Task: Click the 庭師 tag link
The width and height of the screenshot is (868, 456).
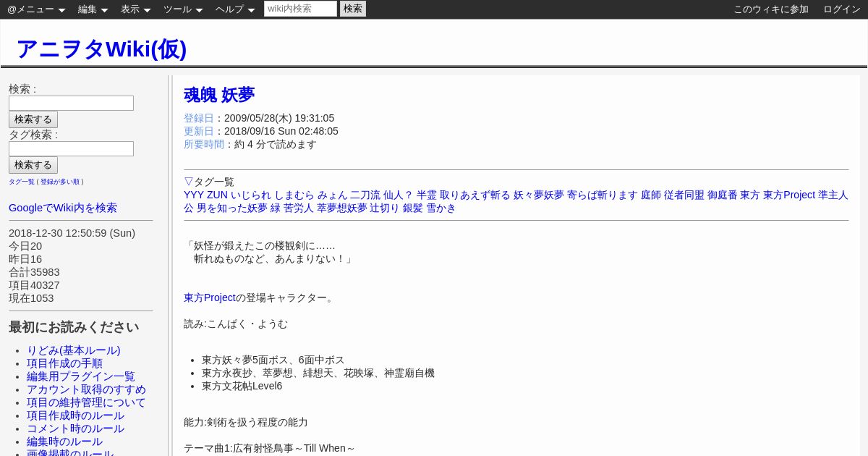Action: (x=651, y=195)
